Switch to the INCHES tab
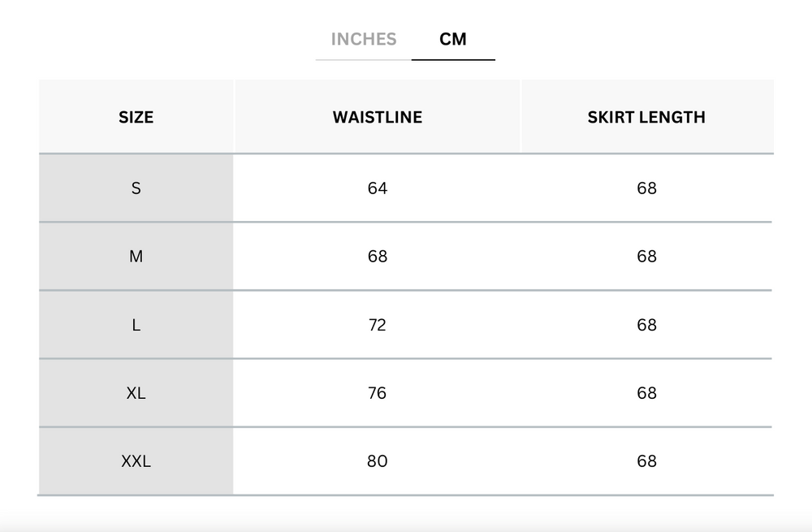The height and width of the screenshot is (532, 812). pos(364,39)
